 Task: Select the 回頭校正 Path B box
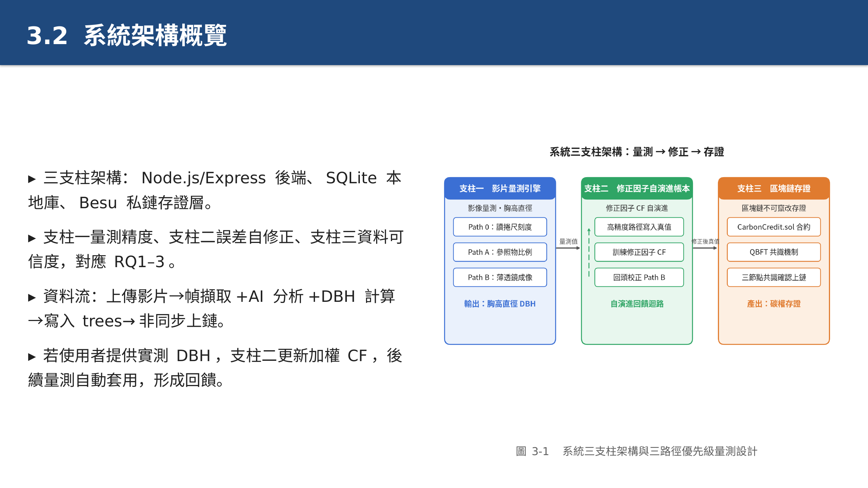coord(639,277)
